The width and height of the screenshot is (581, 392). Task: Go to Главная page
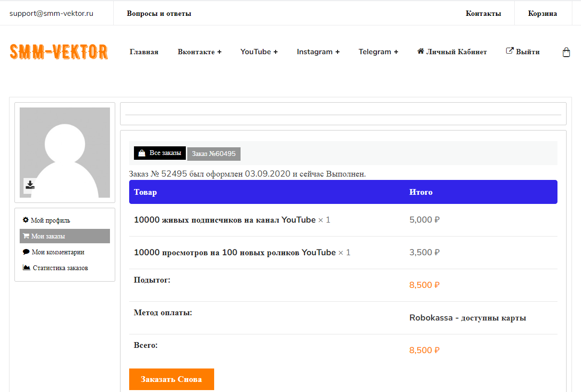tap(144, 52)
